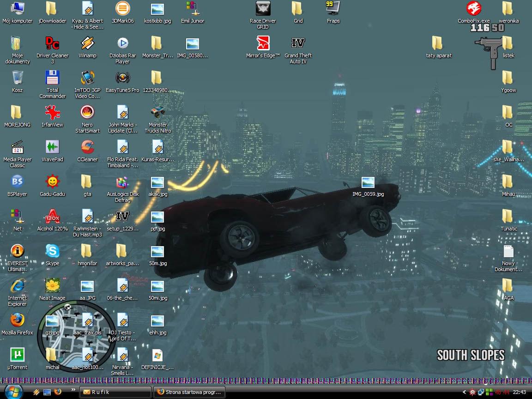The width and height of the screenshot is (532, 399).
Task: Select the ComboFix.exe icon
Action: click(473, 9)
